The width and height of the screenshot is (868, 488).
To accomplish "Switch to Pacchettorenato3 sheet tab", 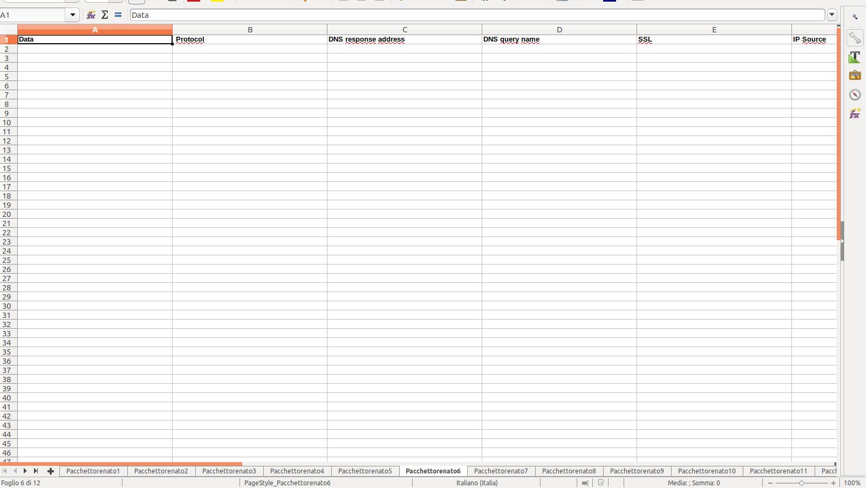I will click(229, 471).
